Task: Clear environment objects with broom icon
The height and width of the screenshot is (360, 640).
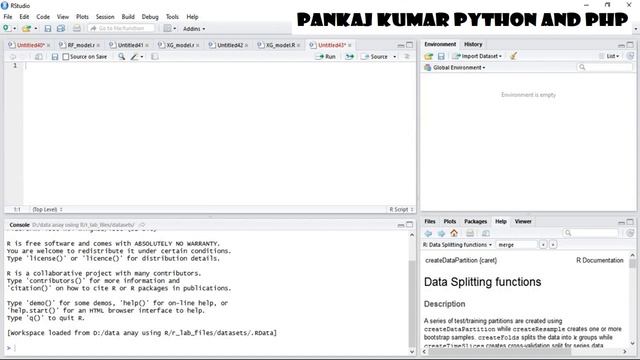Action: [x=513, y=56]
